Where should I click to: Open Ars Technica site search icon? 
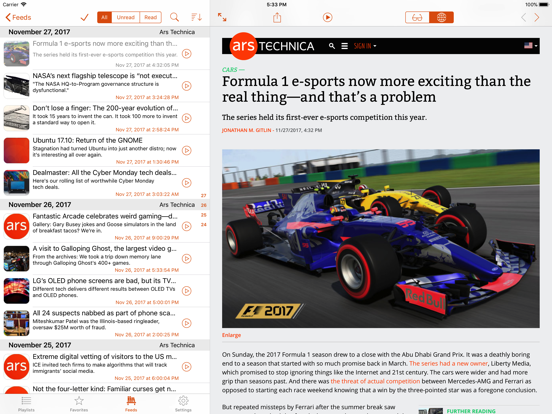pos(332,46)
